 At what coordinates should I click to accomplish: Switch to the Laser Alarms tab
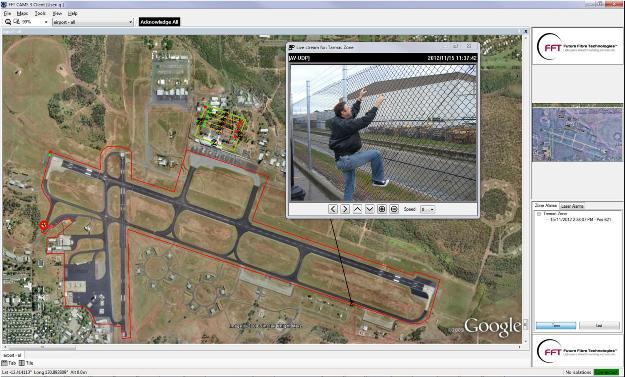(x=572, y=206)
